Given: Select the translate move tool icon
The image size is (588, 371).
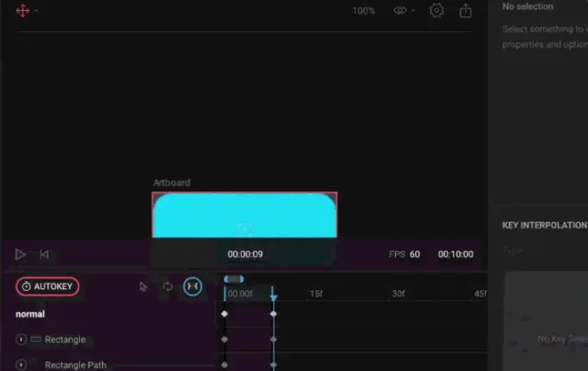Looking at the screenshot, I should pyautogui.click(x=22, y=10).
